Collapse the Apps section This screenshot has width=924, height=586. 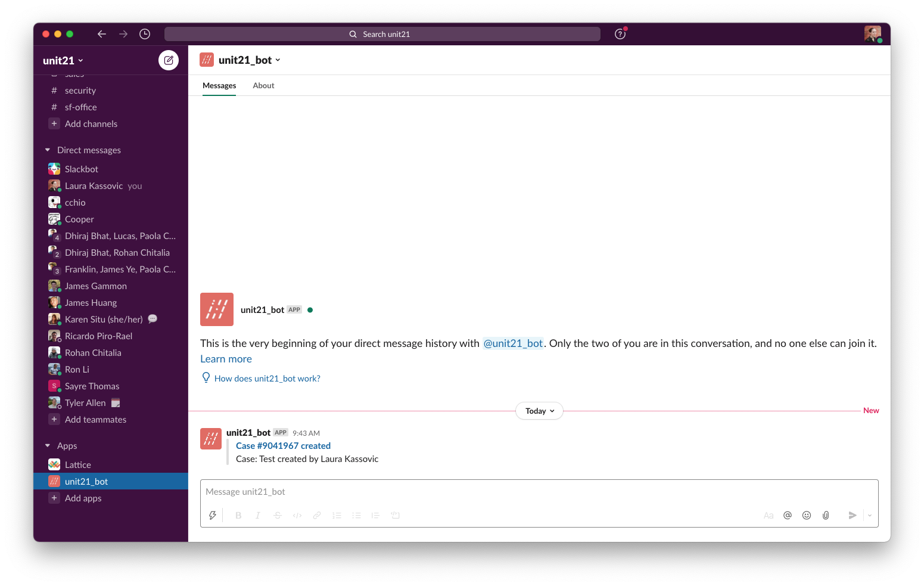[48, 446]
